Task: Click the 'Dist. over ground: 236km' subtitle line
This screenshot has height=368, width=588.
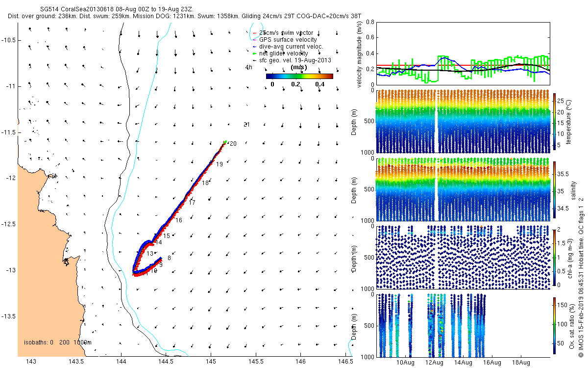Action: pos(184,16)
